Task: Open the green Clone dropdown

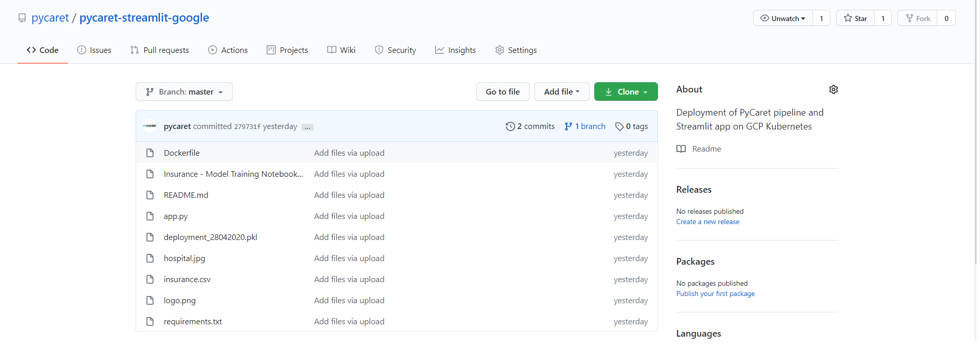Action: tap(626, 91)
